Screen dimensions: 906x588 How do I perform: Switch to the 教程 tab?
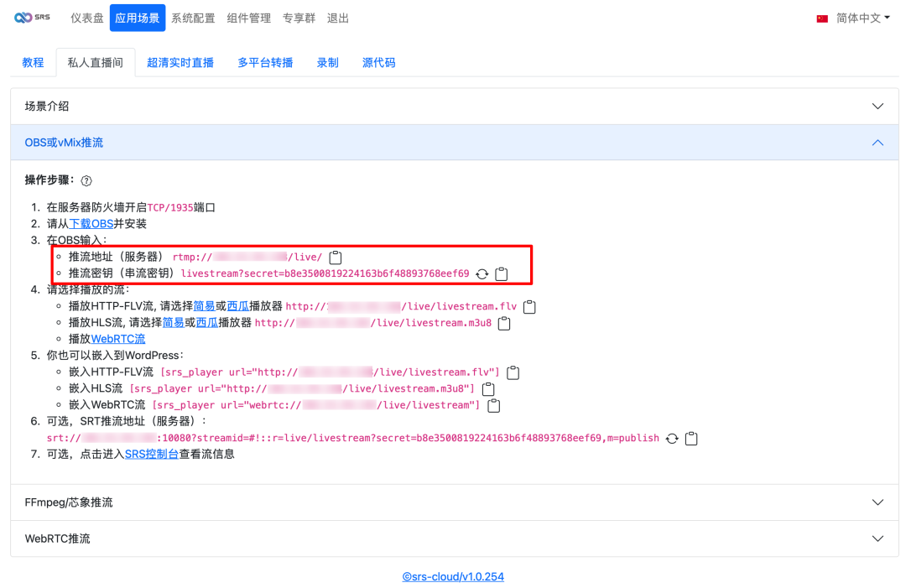pos(33,62)
